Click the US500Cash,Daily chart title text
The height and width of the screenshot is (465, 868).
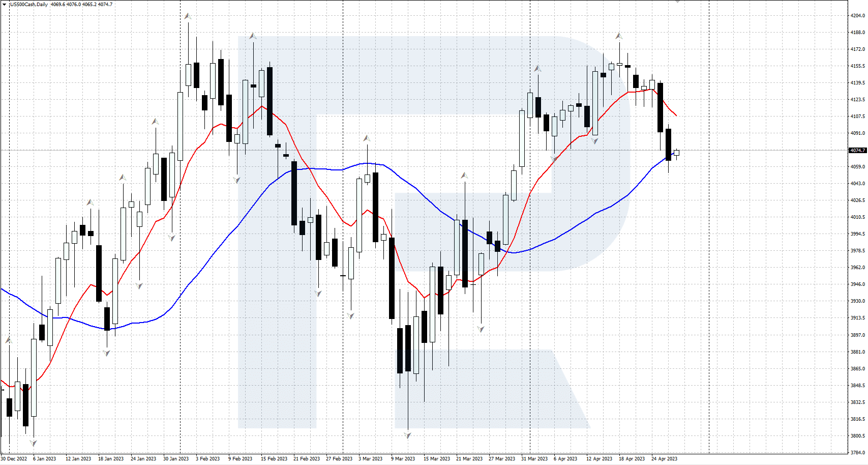point(28,4)
